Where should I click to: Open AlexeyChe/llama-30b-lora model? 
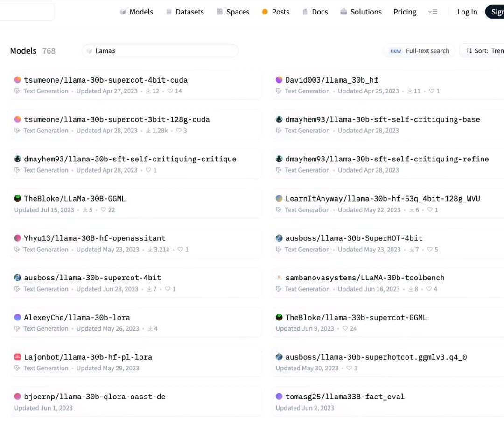pos(135,322)
